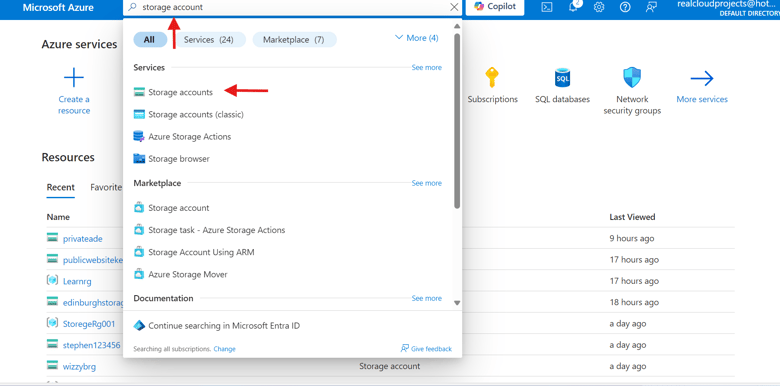Click the Copilot button
The height and width of the screenshot is (386, 780).
[495, 7]
